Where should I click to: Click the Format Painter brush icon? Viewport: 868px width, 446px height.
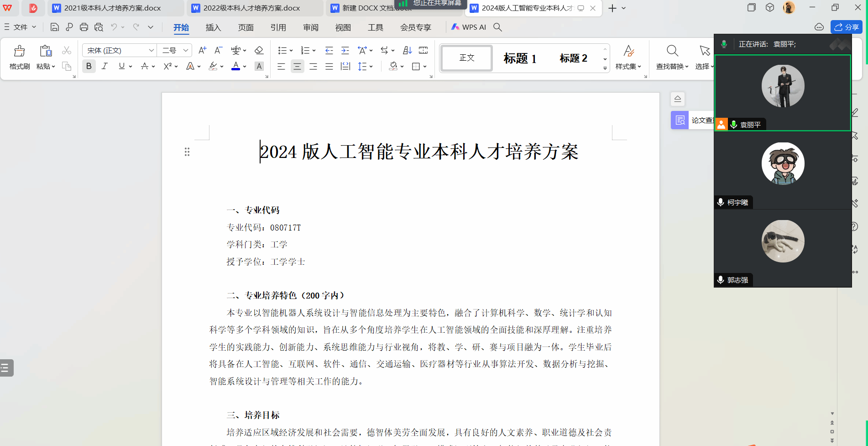pos(19,51)
